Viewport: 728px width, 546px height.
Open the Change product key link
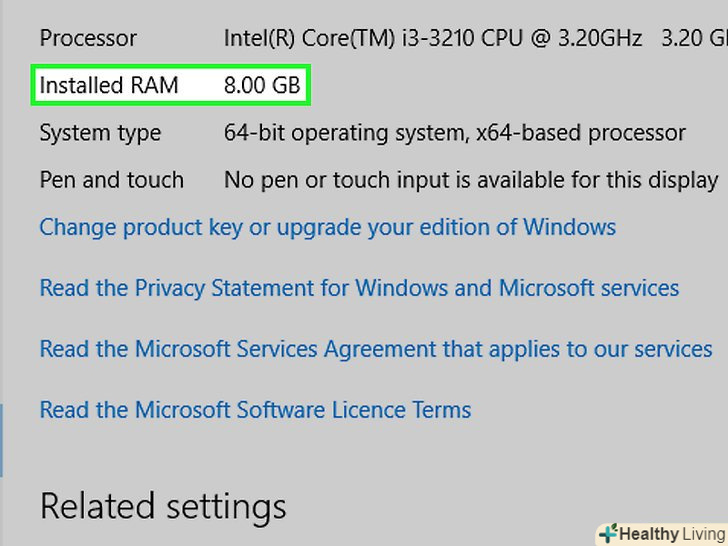click(x=327, y=227)
